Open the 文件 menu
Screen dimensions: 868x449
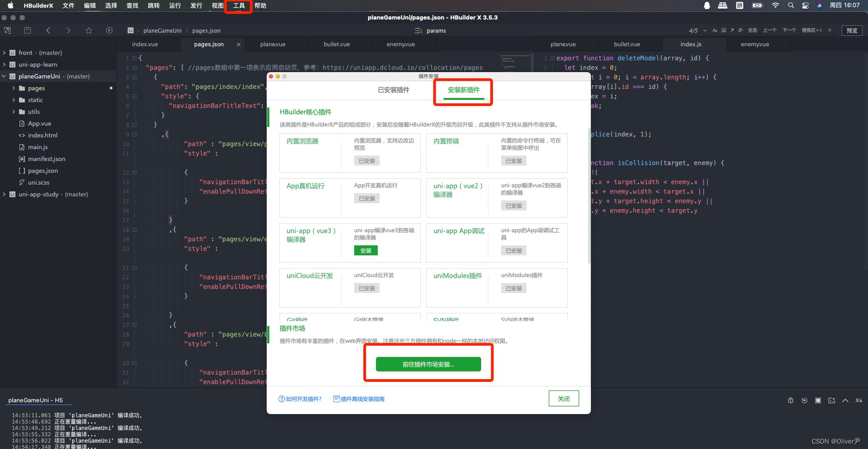pyautogui.click(x=68, y=5)
